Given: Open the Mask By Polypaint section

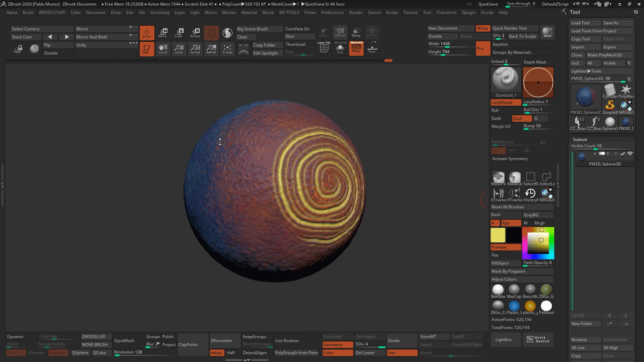Looking at the screenshot, I should pyautogui.click(x=522, y=271).
